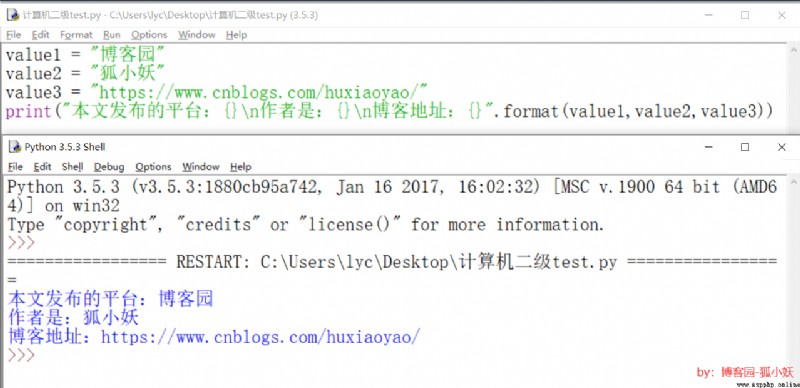Open Debug menu in Python Shell

click(x=109, y=167)
